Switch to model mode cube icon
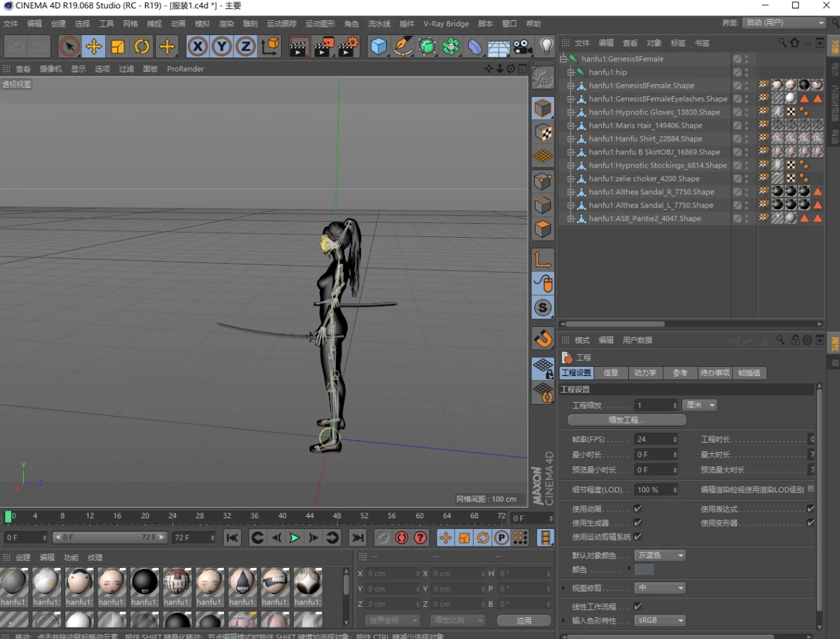The height and width of the screenshot is (639, 840). [x=543, y=108]
